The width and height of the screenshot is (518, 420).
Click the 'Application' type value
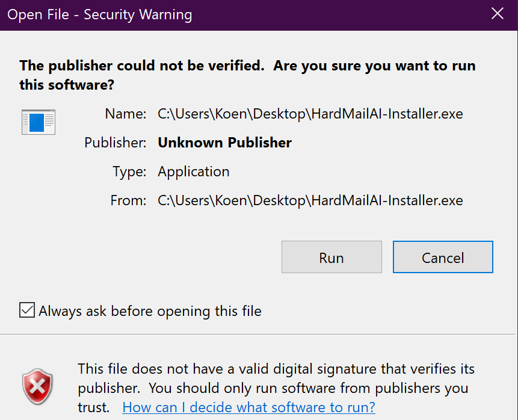tap(193, 171)
